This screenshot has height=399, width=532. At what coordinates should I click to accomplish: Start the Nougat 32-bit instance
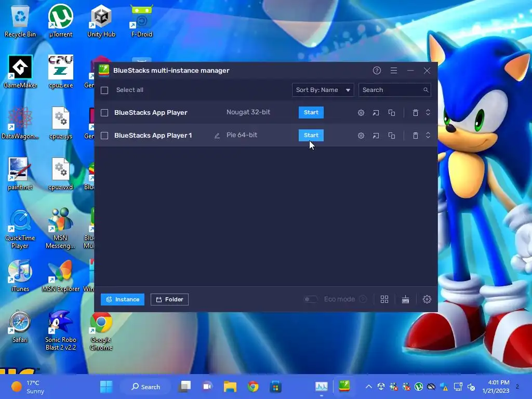click(311, 112)
